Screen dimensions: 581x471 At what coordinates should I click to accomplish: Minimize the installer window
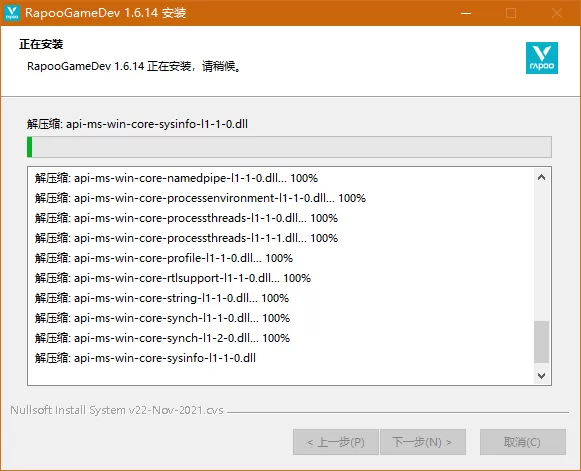pos(466,13)
